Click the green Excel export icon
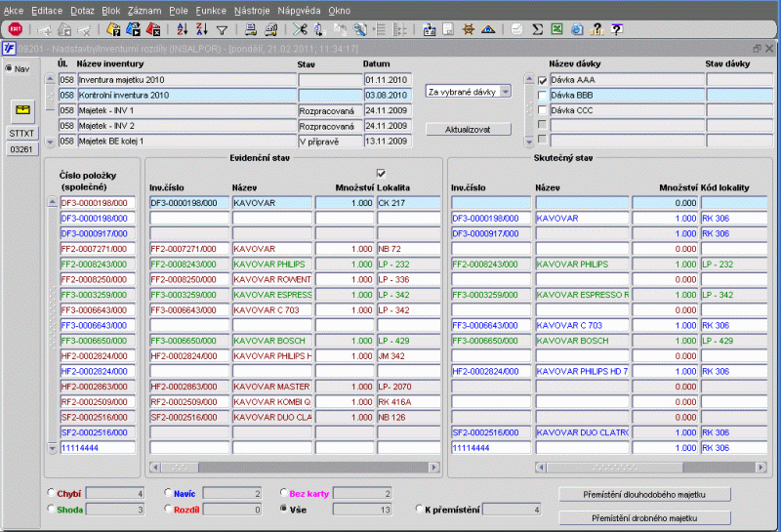The height and width of the screenshot is (532, 781). coord(555,29)
